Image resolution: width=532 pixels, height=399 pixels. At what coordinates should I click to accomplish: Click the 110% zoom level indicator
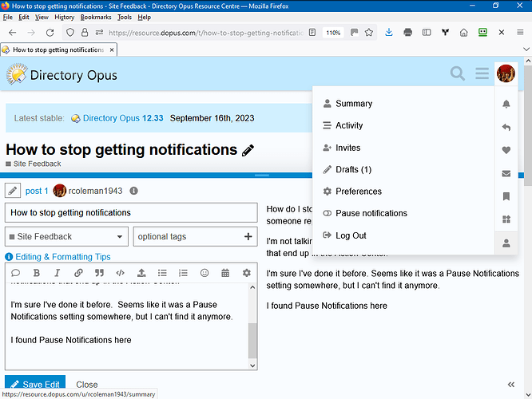click(x=333, y=33)
